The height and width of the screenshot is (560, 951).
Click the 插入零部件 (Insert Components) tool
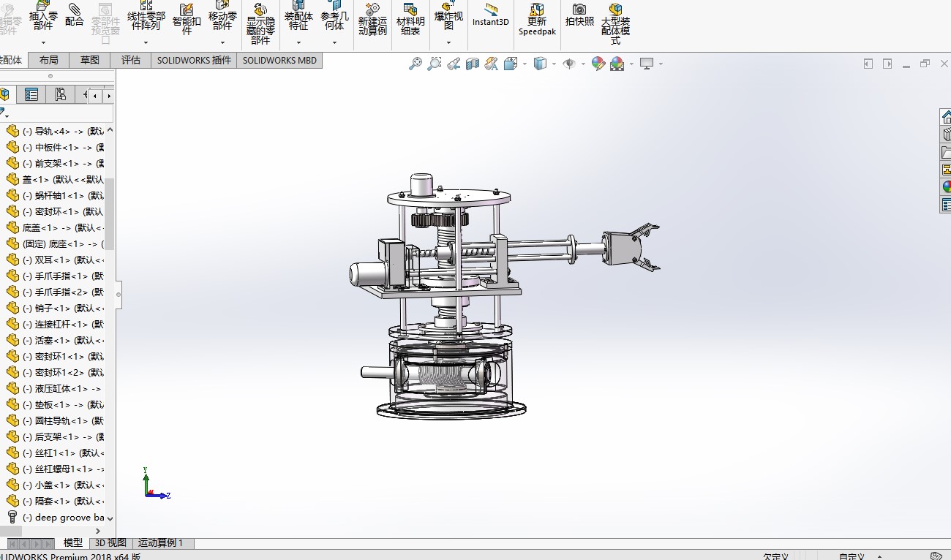point(43,15)
